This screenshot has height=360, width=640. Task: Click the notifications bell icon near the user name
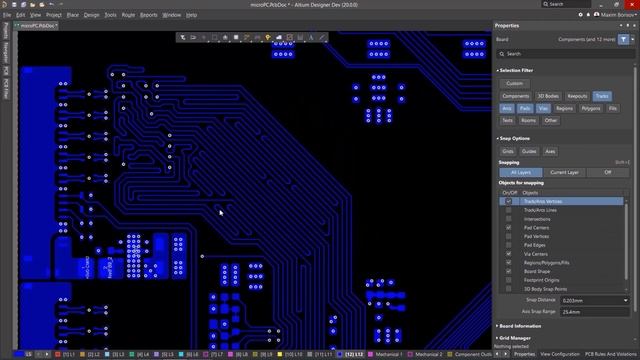pyautogui.click(x=588, y=15)
